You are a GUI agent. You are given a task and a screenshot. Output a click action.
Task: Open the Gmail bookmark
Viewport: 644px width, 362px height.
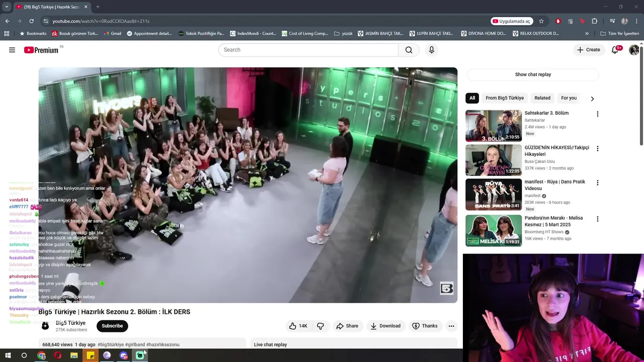[112, 34]
